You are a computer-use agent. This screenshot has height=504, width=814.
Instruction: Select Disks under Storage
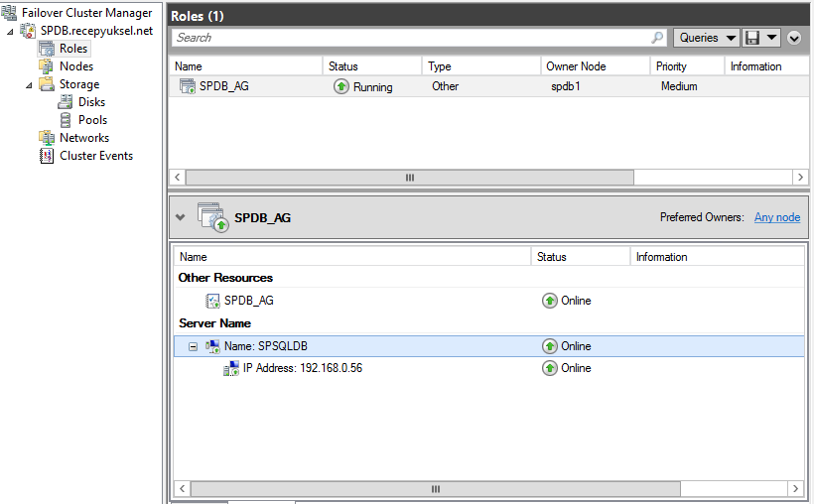point(92,102)
